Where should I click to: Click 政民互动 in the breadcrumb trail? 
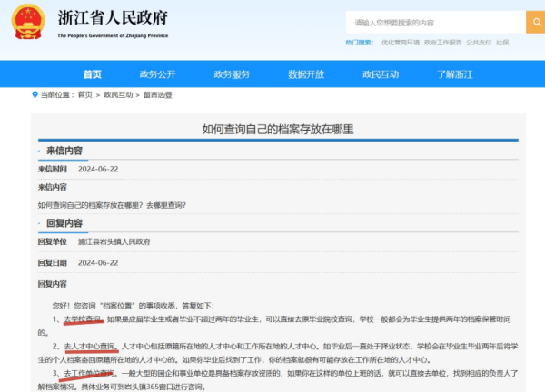[117, 94]
